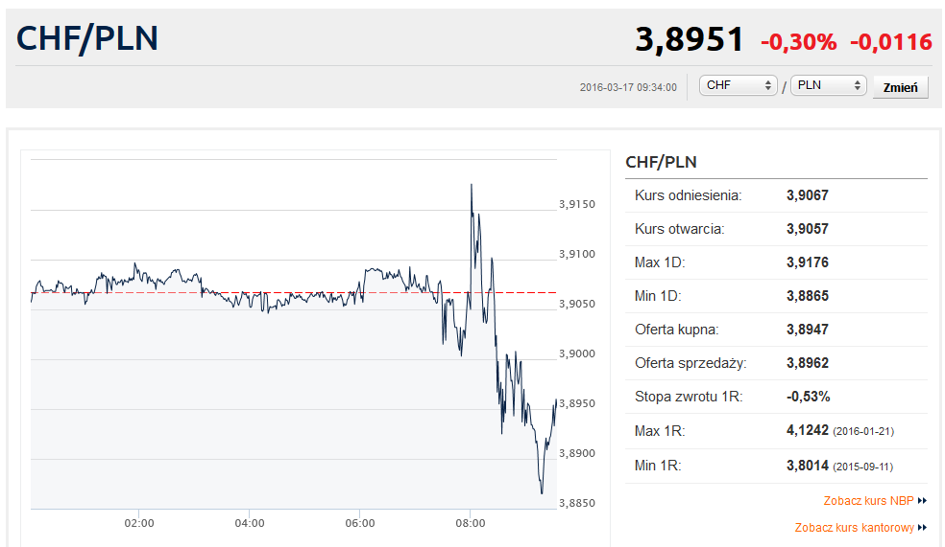Image resolution: width=945 pixels, height=547 pixels.
Task: Click the large 3,8951 current rate
Action: 689,41
